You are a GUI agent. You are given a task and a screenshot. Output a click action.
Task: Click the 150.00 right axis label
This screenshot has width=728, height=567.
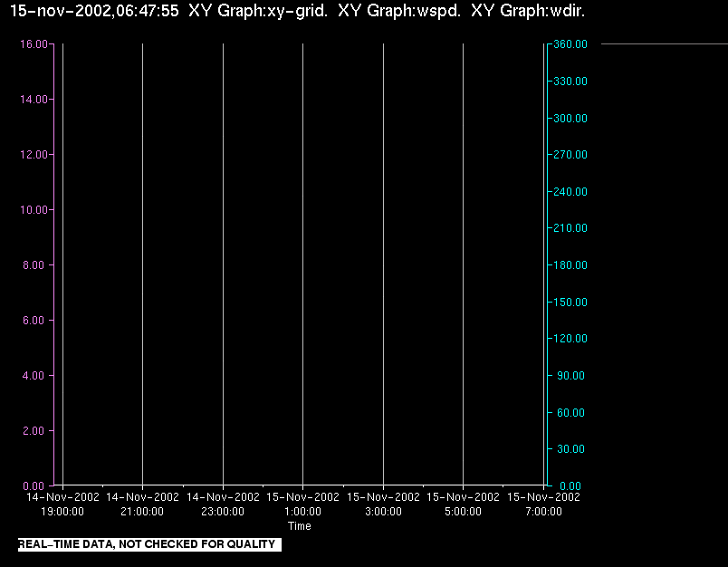(x=570, y=303)
